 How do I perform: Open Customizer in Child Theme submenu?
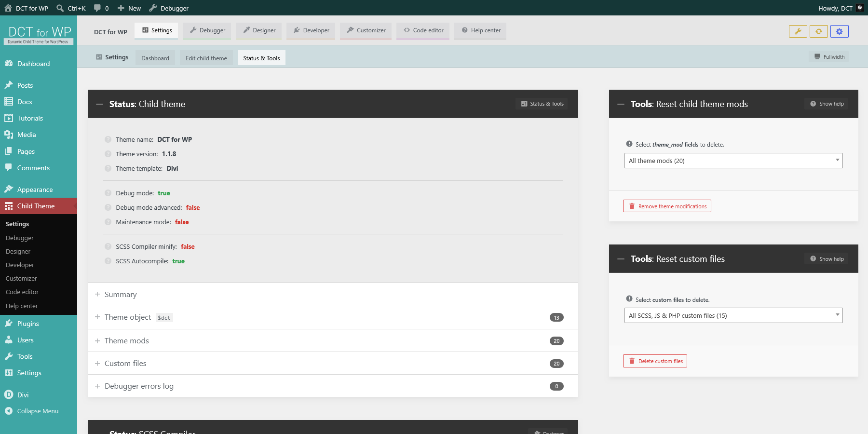tap(21, 278)
